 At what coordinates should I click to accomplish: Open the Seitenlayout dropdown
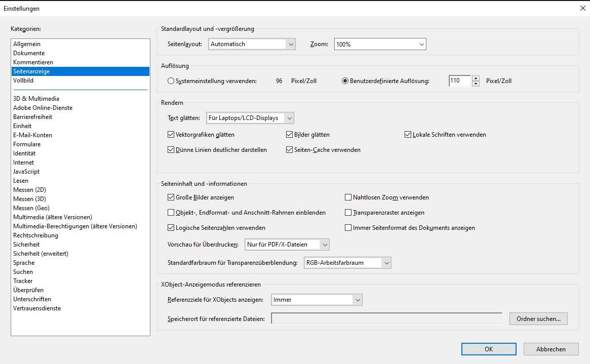pos(252,44)
